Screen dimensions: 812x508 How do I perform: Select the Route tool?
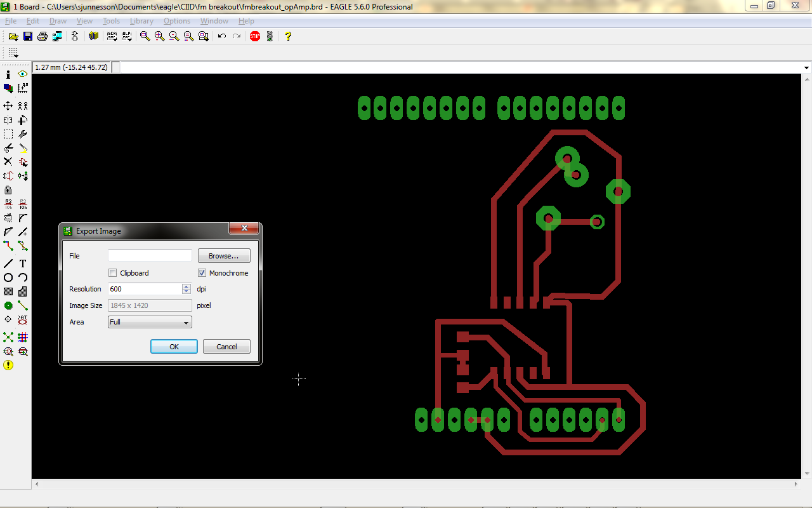tap(8, 246)
